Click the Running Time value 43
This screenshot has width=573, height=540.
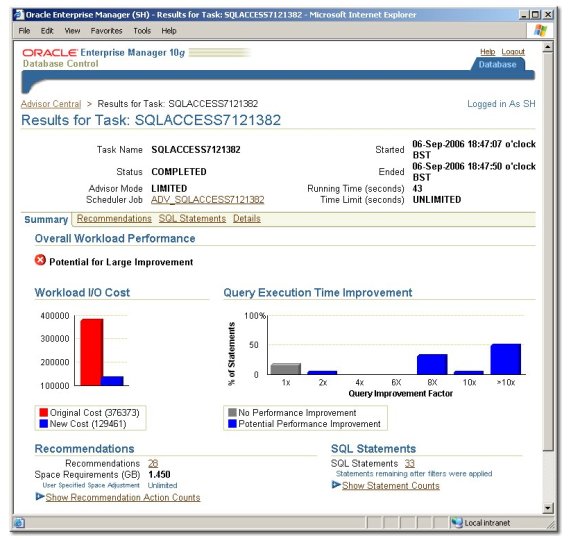(x=417, y=189)
